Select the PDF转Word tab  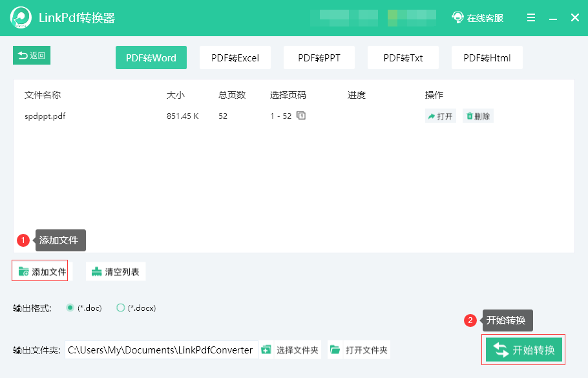point(151,58)
